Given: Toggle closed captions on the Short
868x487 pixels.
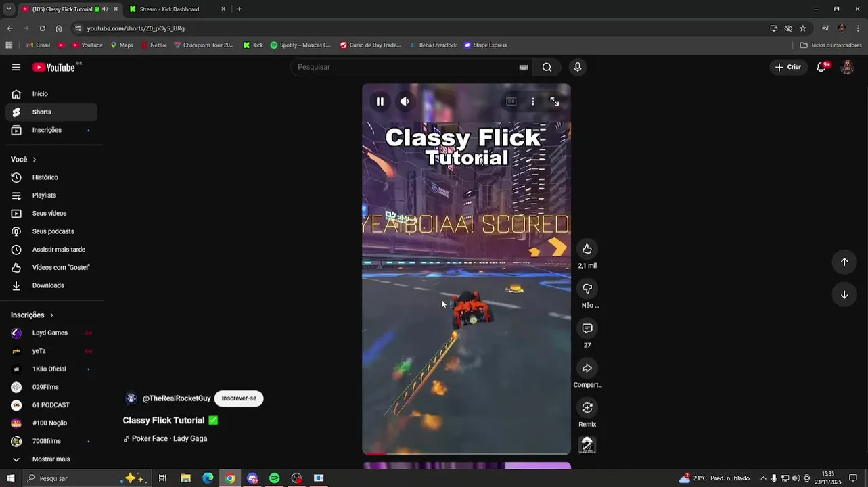Looking at the screenshot, I should coord(511,101).
